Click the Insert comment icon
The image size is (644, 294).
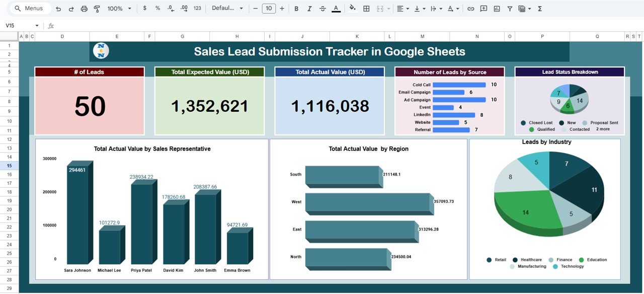(x=484, y=9)
